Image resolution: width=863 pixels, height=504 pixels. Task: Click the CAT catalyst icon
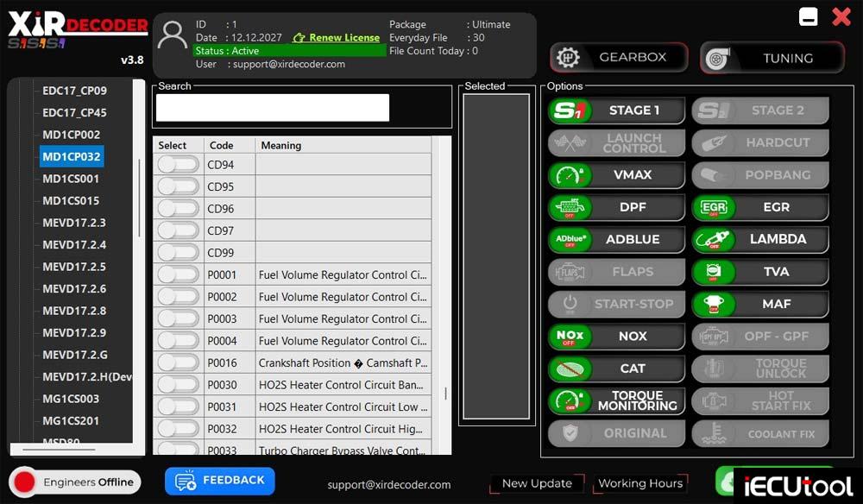coord(570,369)
